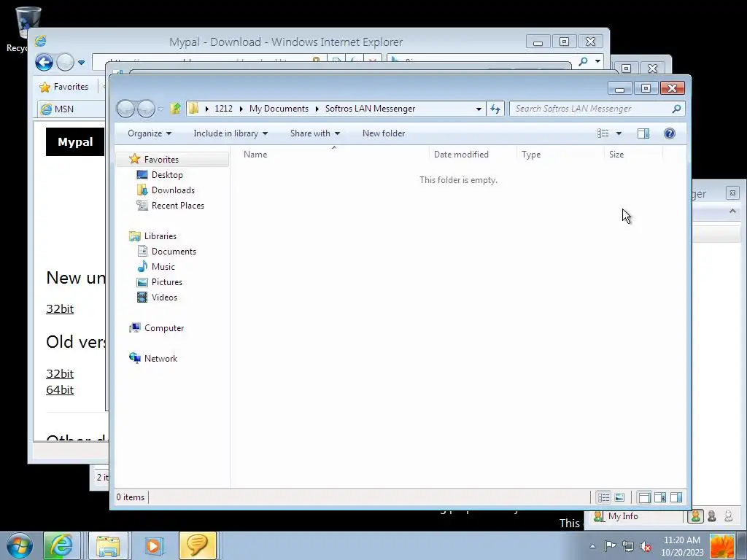
Task: Click the muted volume tray icon
Action: coord(646,546)
